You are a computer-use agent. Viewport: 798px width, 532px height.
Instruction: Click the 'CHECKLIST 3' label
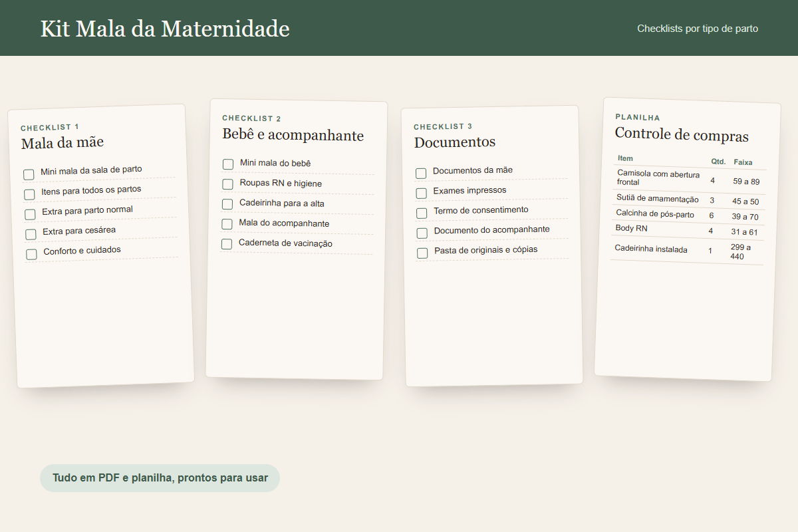click(x=443, y=126)
